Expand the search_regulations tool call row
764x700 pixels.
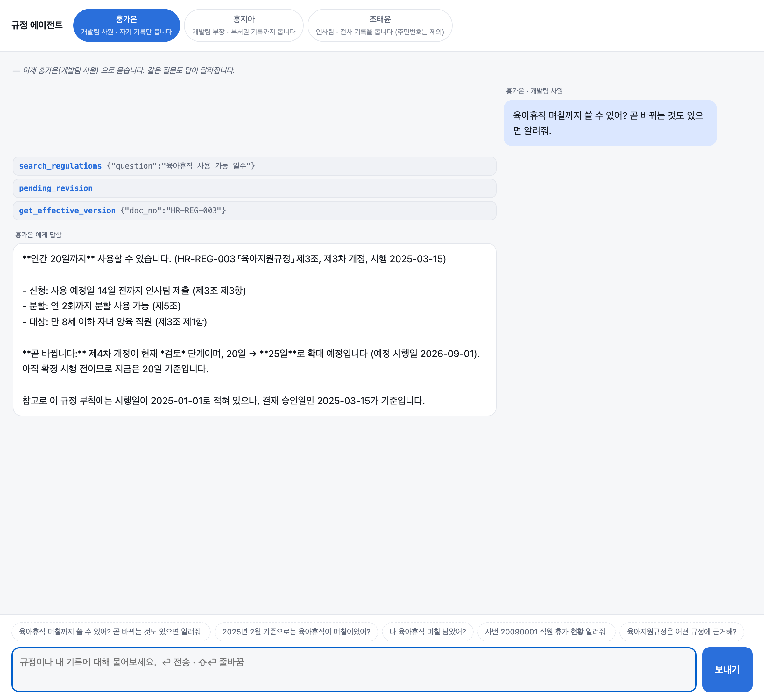(x=254, y=166)
